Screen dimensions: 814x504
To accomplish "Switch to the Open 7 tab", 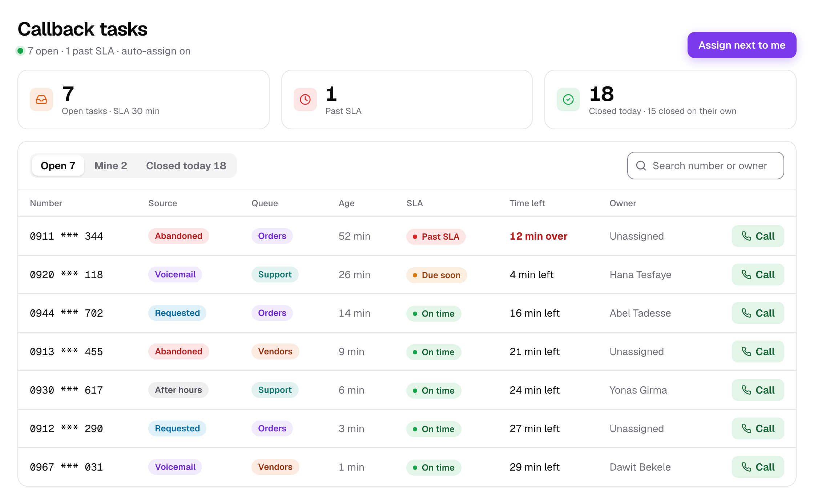I will coord(58,166).
